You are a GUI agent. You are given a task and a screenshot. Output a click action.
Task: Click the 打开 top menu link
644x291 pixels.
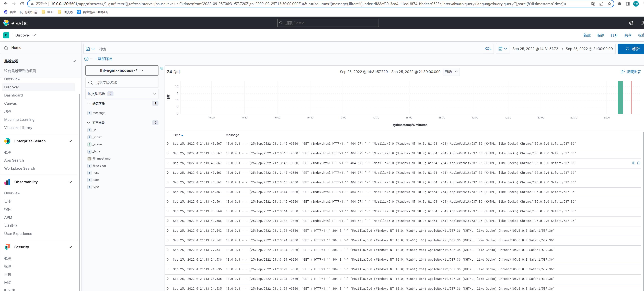[614, 35]
